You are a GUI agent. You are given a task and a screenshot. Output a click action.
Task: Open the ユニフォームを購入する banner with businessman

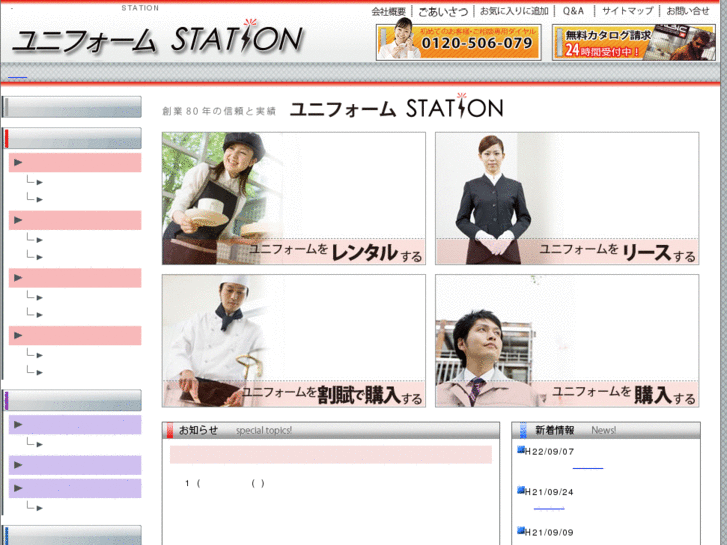(x=567, y=341)
